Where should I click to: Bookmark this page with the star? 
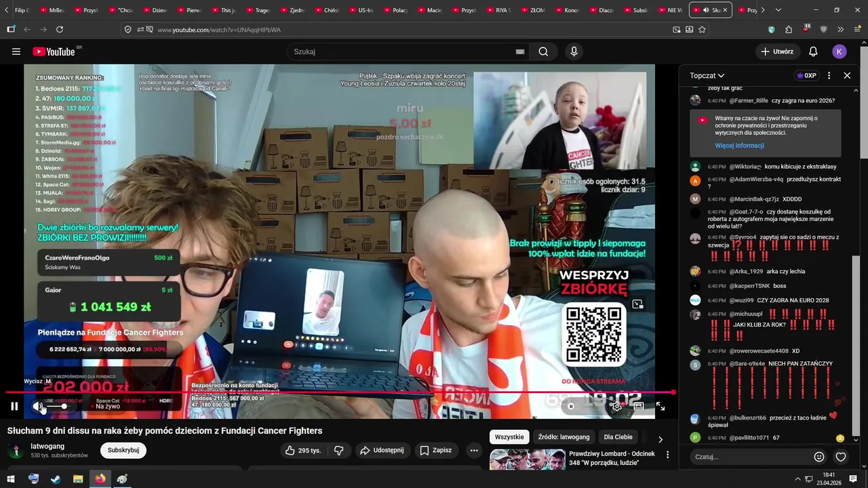[702, 29]
